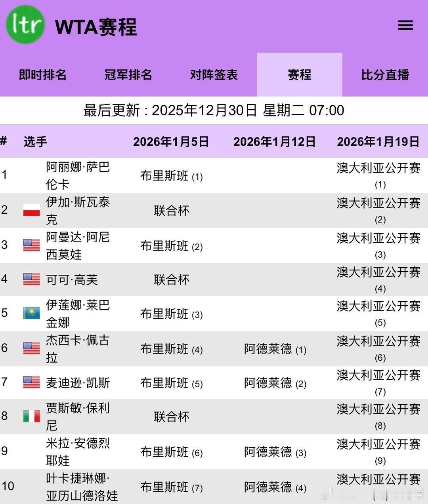Click the US flag beside 杰西卡·佩古拉
Image resolution: width=428 pixels, height=504 pixels.
(32, 348)
